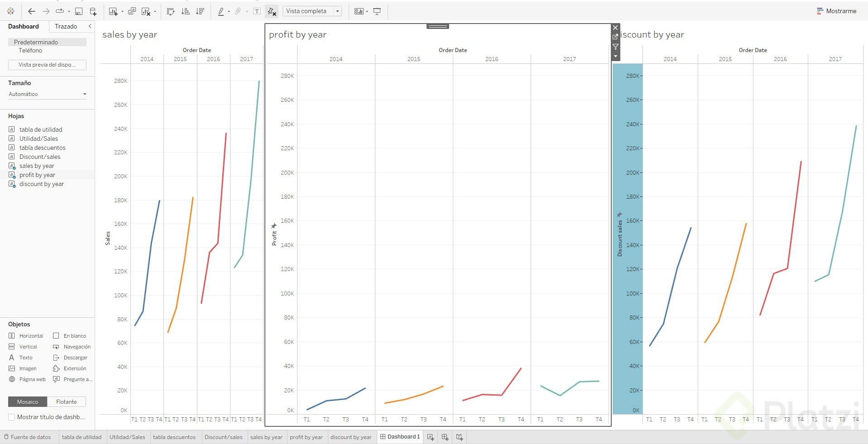The width and height of the screenshot is (868, 444).
Task: Click the Tableau logo start icon
Action: tap(11, 11)
